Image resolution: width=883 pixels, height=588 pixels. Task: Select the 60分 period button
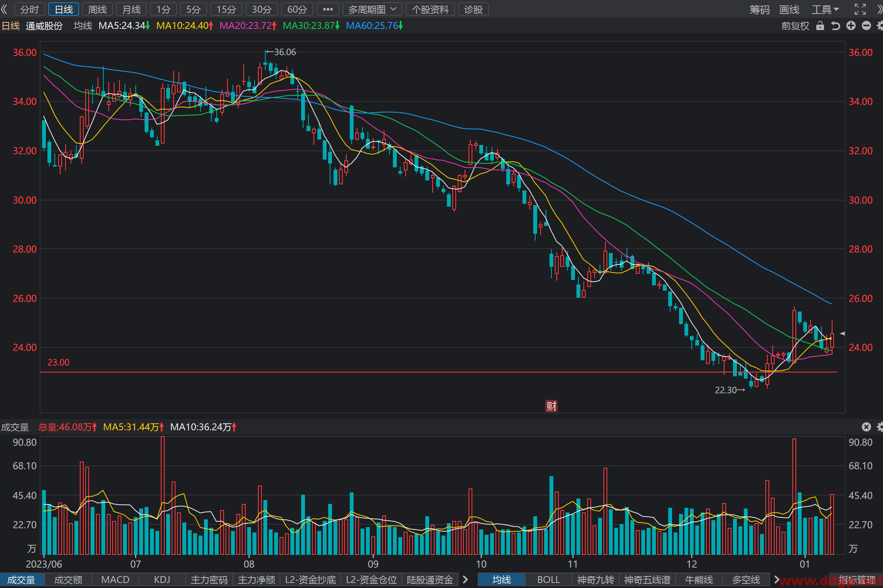coord(297,9)
